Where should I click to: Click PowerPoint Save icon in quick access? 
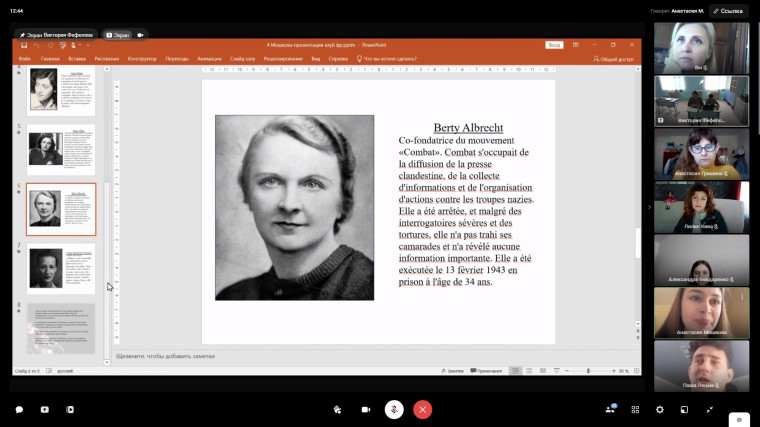[24, 45]
